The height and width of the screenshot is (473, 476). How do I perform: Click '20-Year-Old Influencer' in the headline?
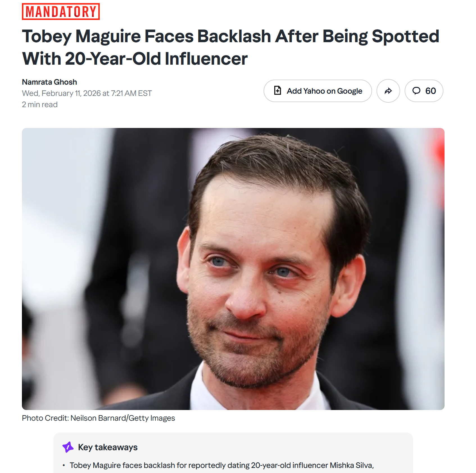(x=156, y=58)
